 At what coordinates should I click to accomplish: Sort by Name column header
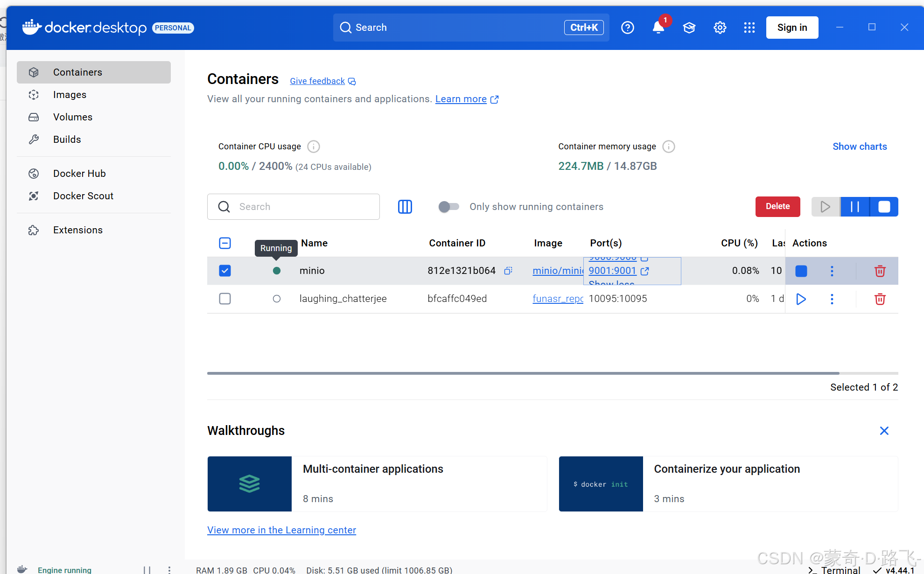[314, 243]
